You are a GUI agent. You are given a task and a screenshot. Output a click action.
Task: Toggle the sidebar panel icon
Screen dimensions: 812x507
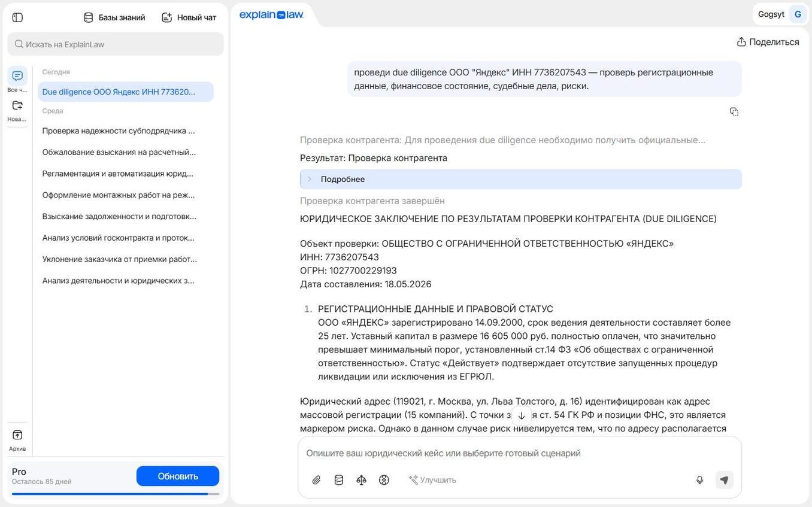(17, 17)
